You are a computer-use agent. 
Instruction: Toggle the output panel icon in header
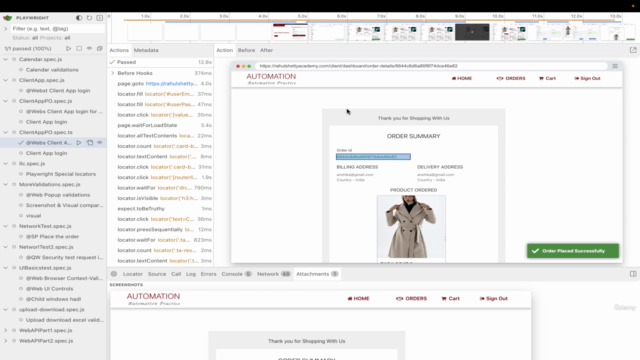click(100, 18)
